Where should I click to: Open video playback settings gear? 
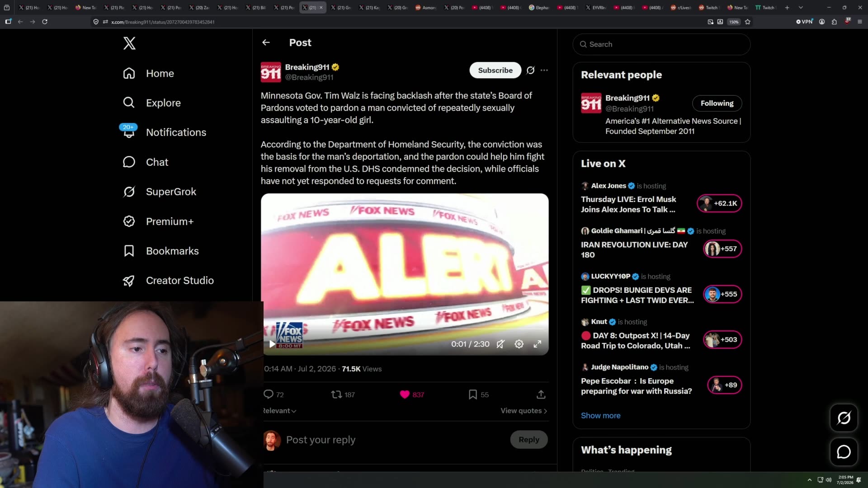pos(519,344)
